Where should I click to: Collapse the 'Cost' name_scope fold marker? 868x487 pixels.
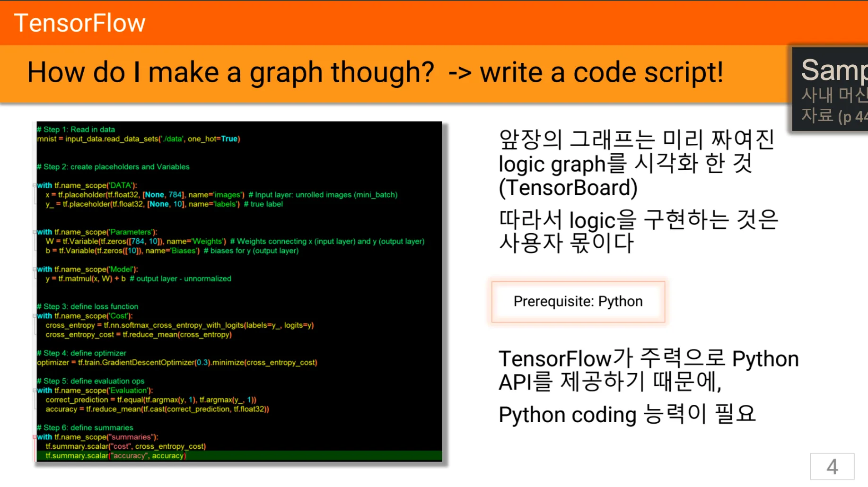pos(35,316)
